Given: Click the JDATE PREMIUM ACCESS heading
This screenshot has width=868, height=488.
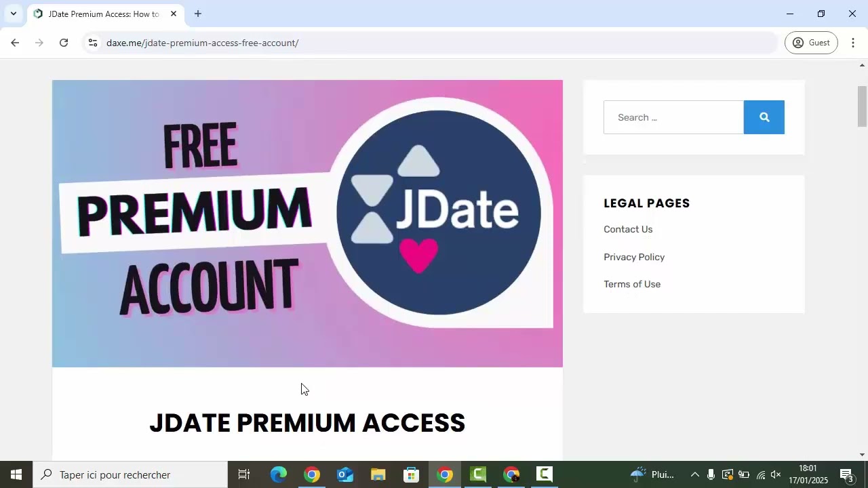Looking at the screenshot, I should (x=307, y=423).
